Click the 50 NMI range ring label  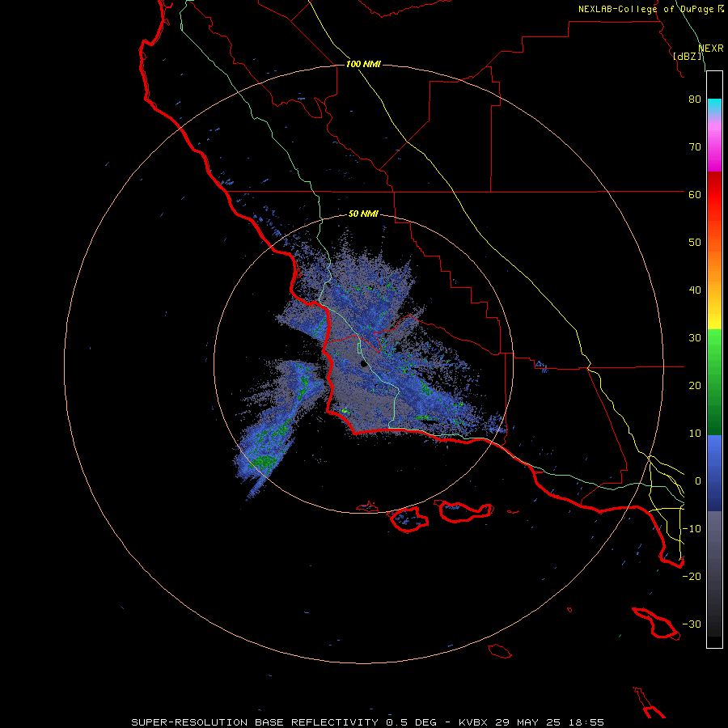[x=363, y=214]
